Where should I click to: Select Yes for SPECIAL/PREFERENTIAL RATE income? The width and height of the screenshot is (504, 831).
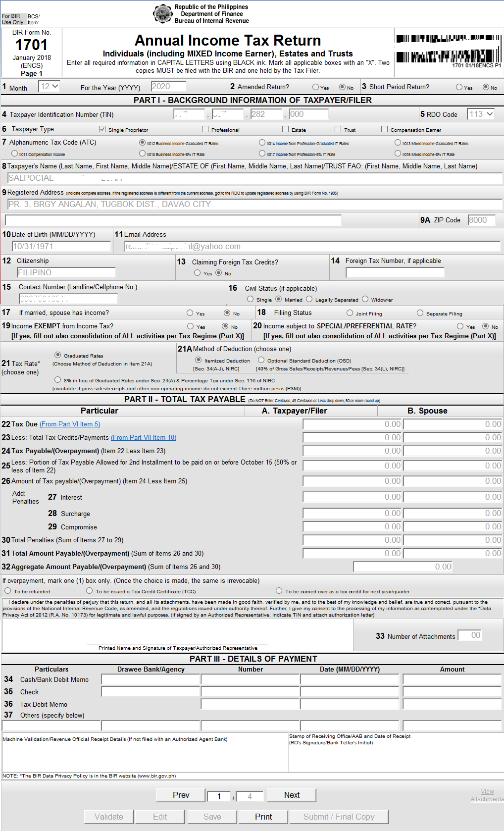tap(460, 326)
